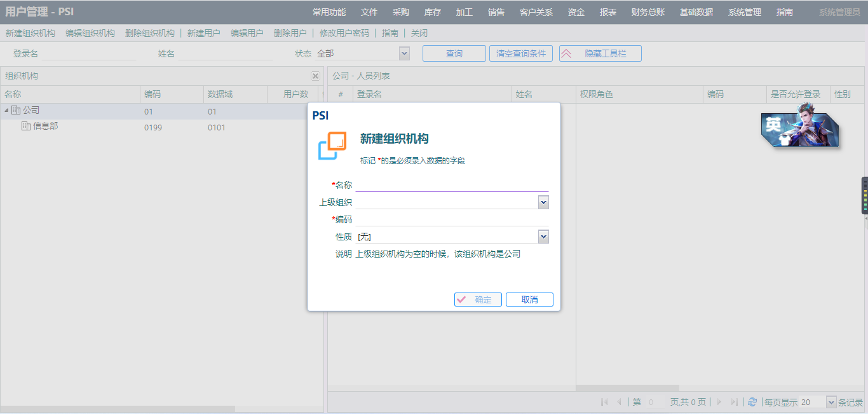This screenshot has width=868, height=414.
Task: Open the 库存 menu
Action: pos(433,12)
